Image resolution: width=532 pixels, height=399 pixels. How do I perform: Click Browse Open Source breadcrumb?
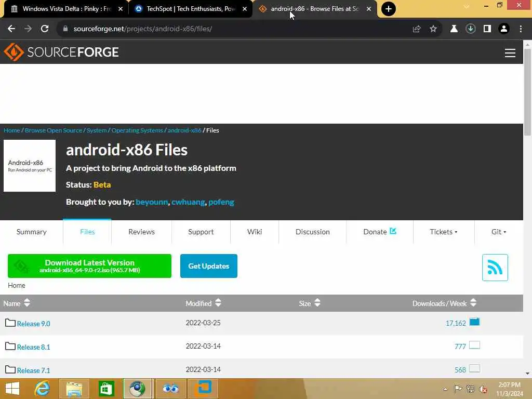pos(54,130)
